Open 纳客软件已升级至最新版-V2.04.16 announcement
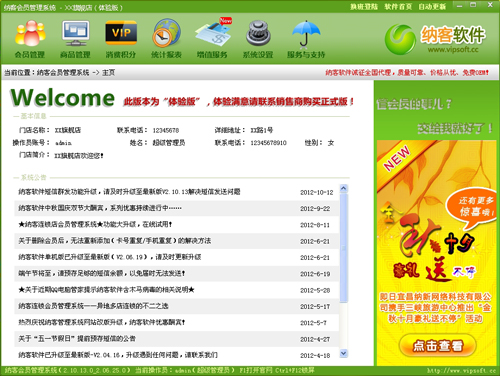 tap(118, 355)
